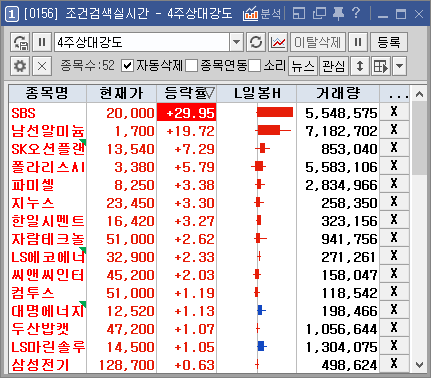431x378 pixels.
Task: Click the screen layout icon in title bar
Action: pyautogui.click(x=299, y=14)
